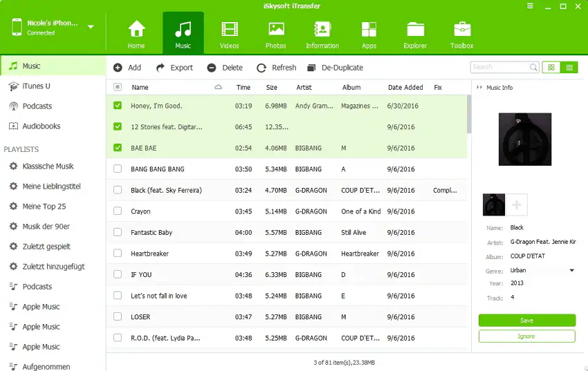
Task: Uncheck the BAE BAE checkbox
Action: coord(118,147)
